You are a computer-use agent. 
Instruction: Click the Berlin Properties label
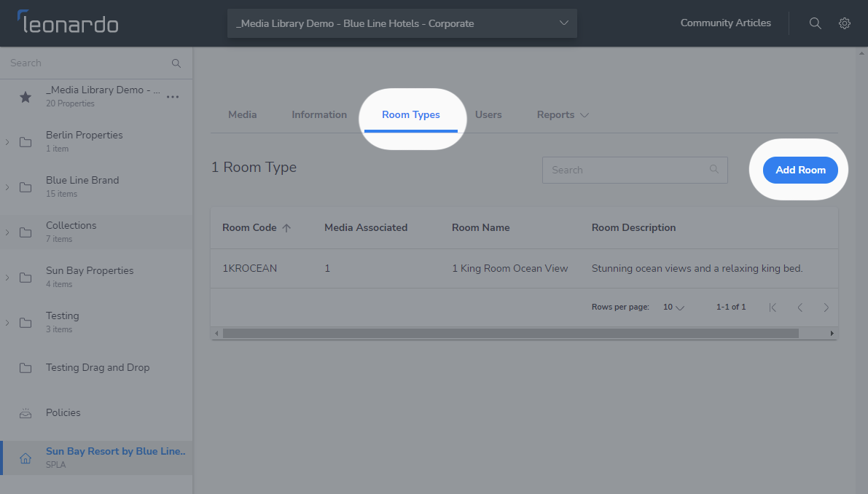[x=84, y=135]
